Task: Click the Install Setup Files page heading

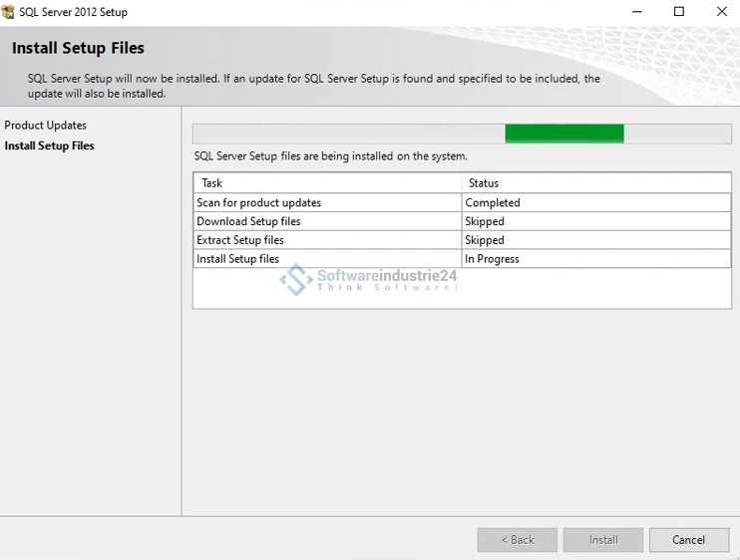Action: [x=78, y=48]
